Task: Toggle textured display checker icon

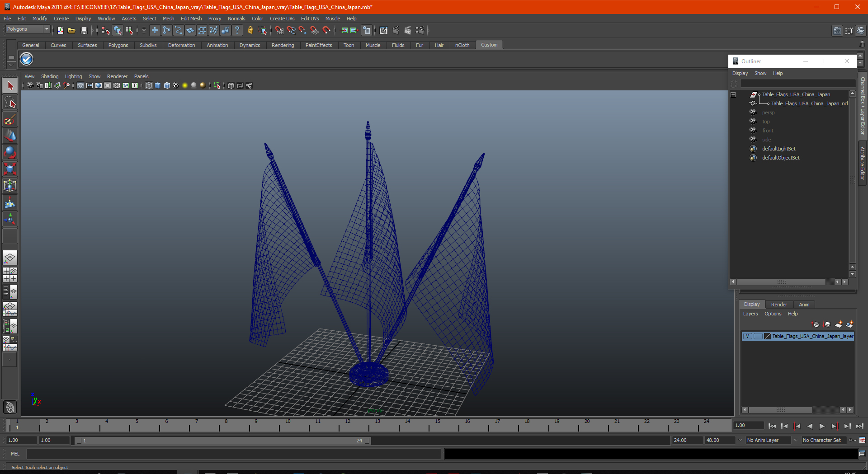Action: 176,85
